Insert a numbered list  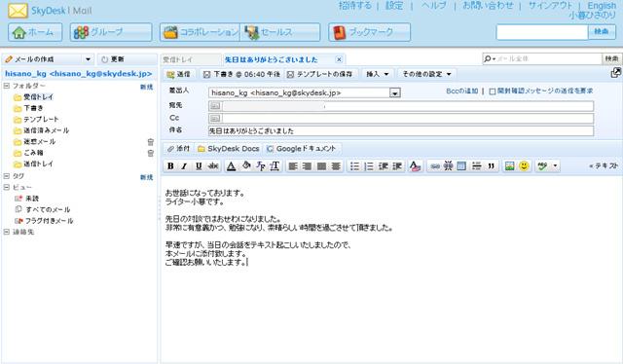(x=369, y=166)
